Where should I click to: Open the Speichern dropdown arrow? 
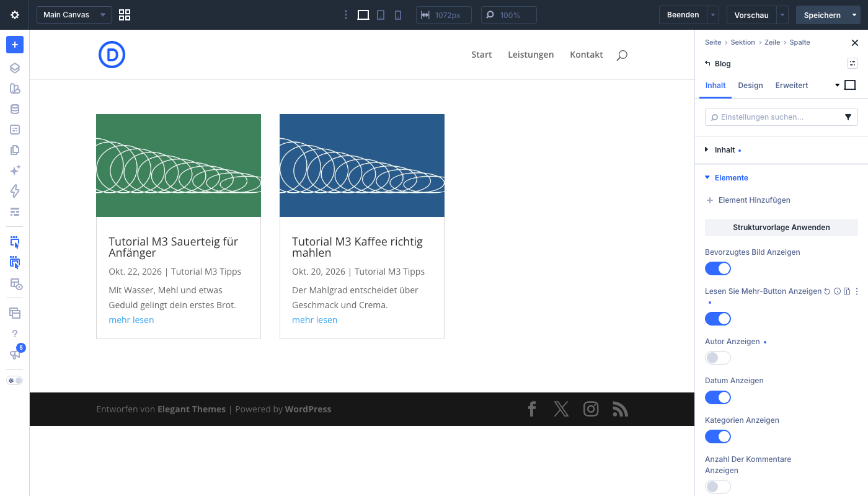[x=854, y=15]
